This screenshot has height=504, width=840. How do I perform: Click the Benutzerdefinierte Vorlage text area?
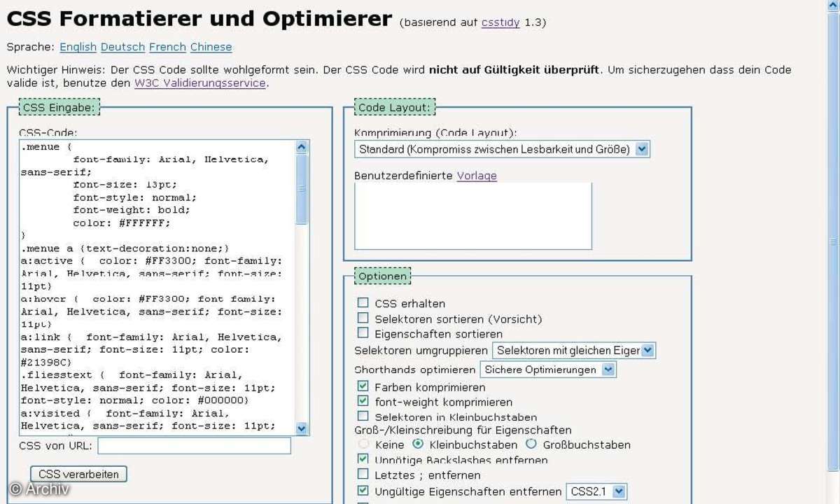click(473, 216)
